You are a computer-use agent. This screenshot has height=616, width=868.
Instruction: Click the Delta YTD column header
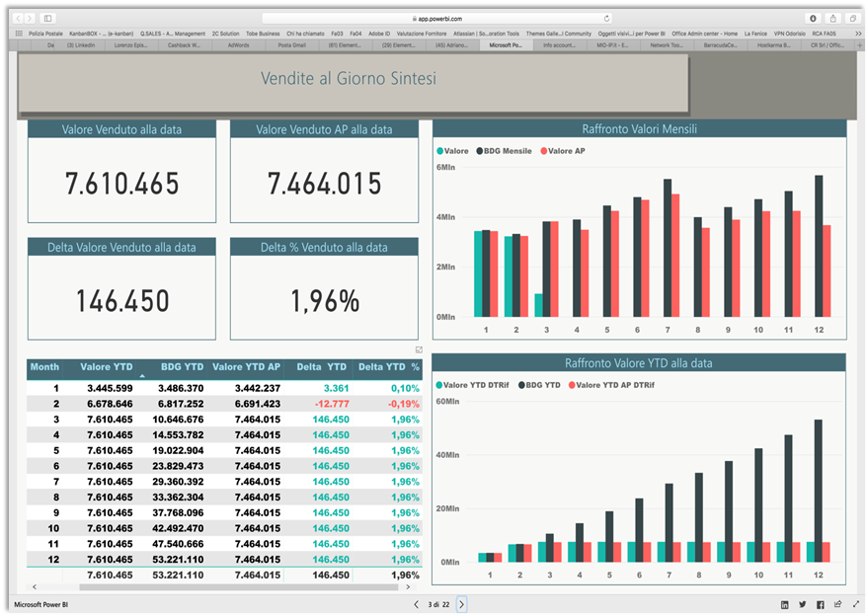point(321,367)
